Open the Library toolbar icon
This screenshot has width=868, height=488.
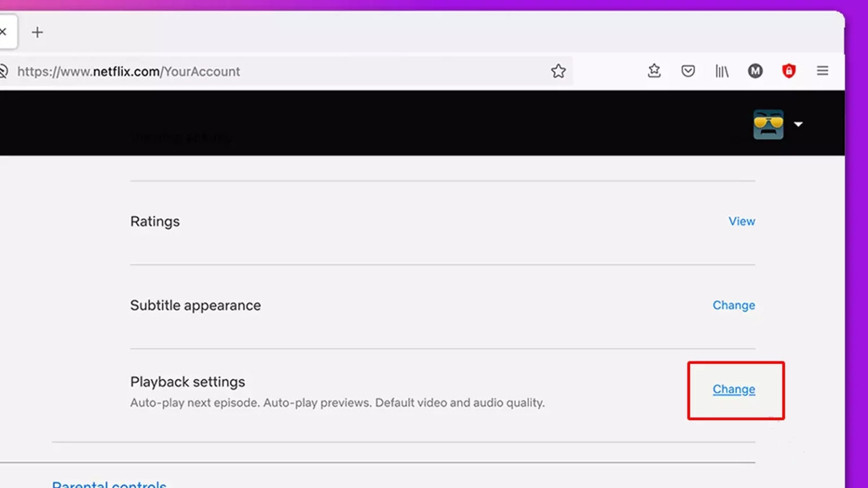[722, 70]
